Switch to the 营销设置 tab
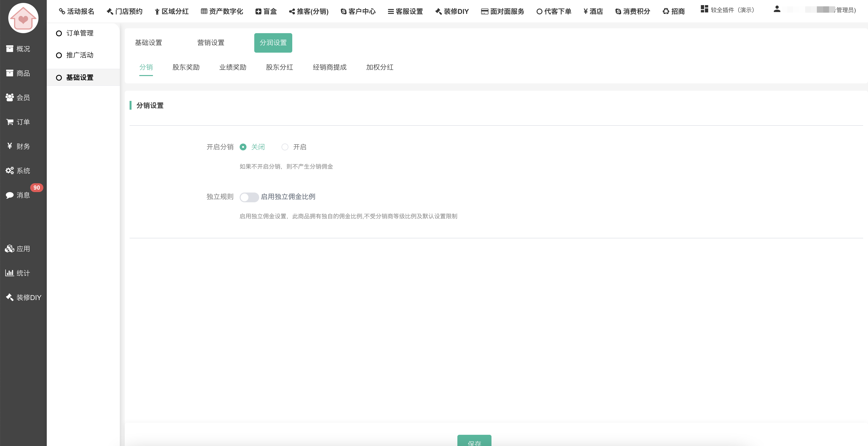Screen dimensions: 868x446 pyautogui.click(x=211, y=43)
